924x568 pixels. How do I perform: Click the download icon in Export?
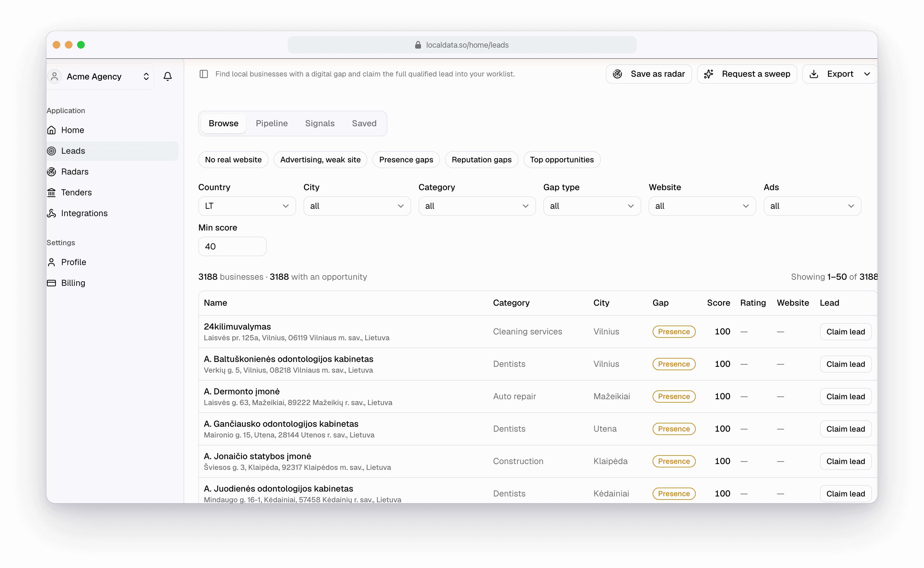click(814, 74)
